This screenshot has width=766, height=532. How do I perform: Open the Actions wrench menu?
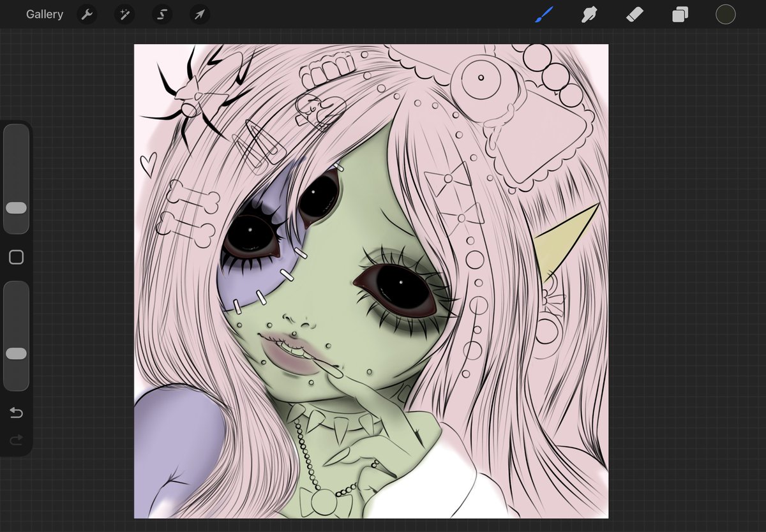[x=87, y=14]
